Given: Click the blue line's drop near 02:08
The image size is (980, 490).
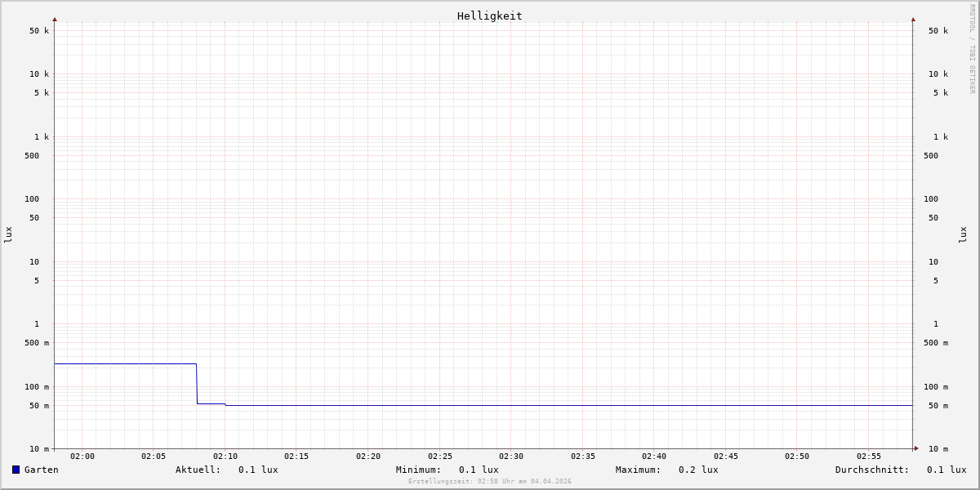Looking at the screenshot, I should [x=197, y=384].
